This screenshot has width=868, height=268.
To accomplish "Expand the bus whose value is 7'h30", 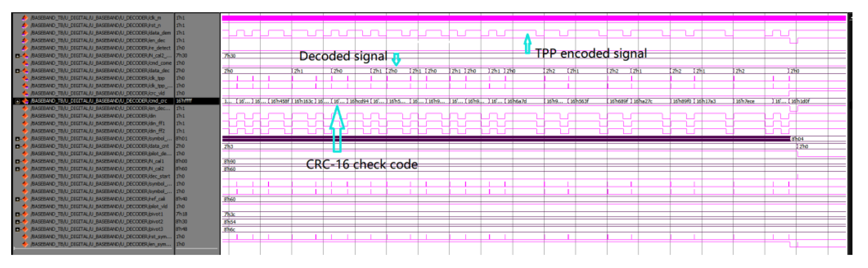I will coord(17,56).
